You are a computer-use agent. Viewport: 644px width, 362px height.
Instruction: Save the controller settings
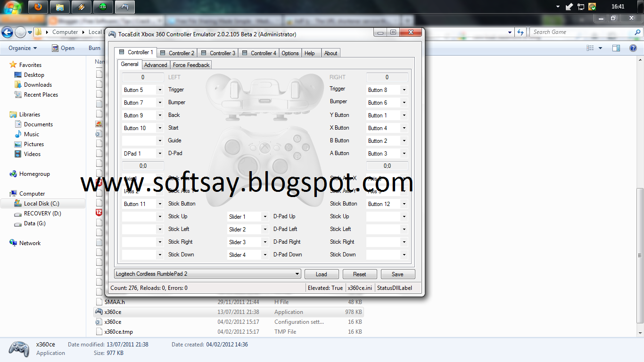tap(397, 274)
